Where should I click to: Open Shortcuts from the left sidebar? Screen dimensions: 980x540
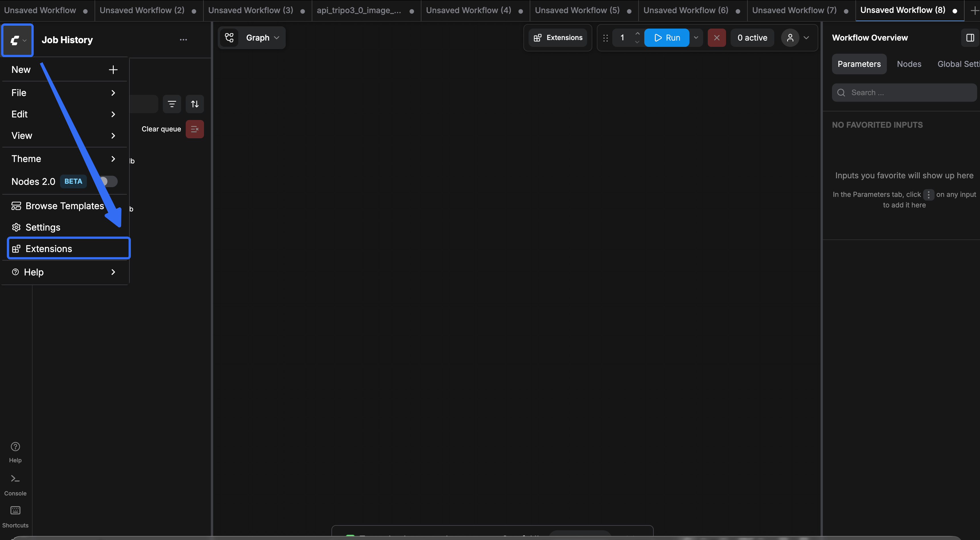click(x=15, y=515)
